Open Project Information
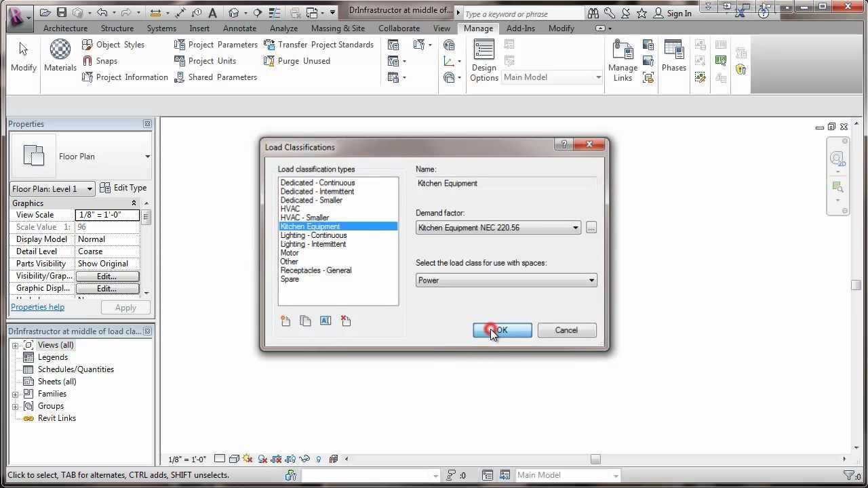 pyautogui.click(x=125, y=77)
